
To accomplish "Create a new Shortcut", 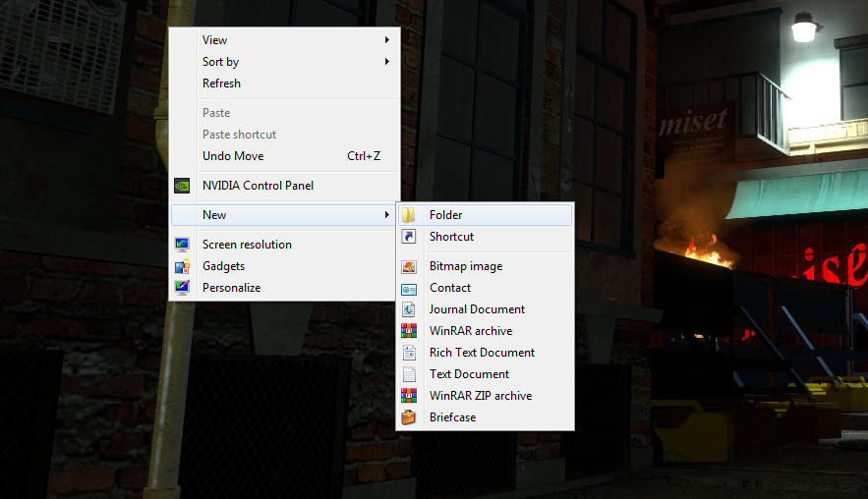I will point(485,236).
